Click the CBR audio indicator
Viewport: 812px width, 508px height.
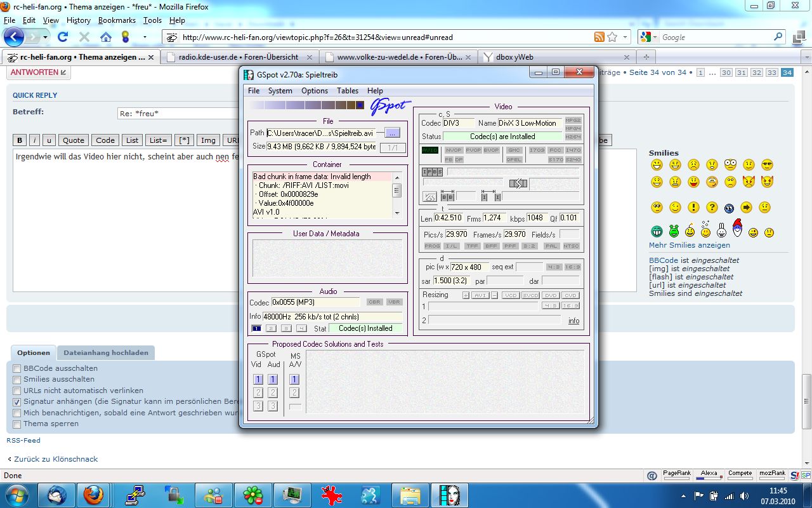pyautogui.click(x=374, y=302)
